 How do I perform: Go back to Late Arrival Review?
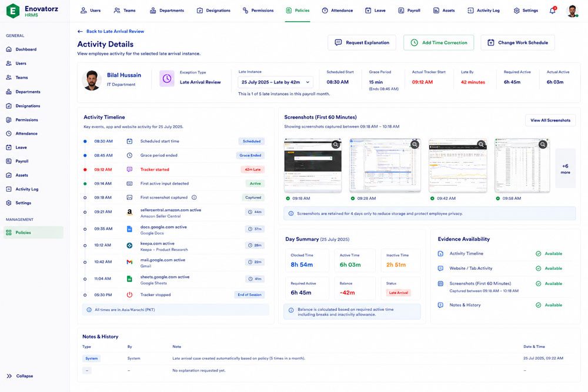pos(111,32)
